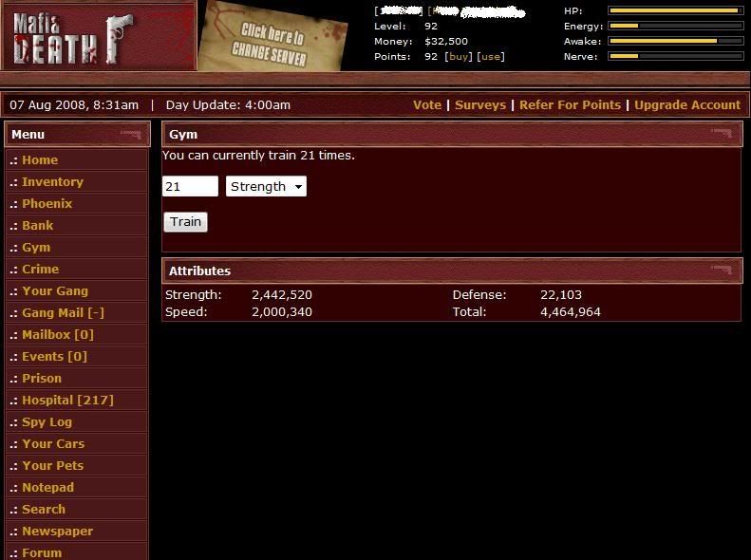Open the Strength attribute dropdown
Viewport: 751px width, 560px height.
point(266,187)
